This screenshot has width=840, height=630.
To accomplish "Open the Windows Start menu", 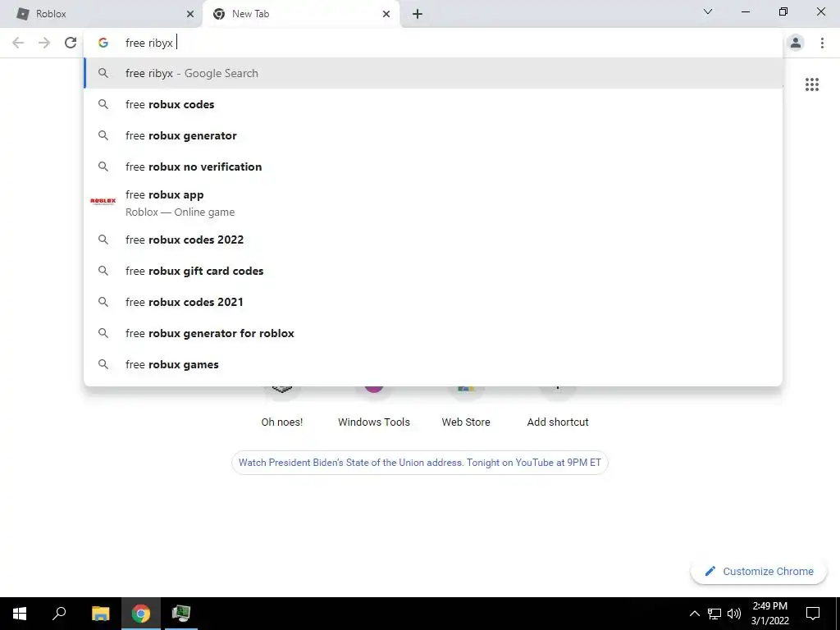I will (20, 614).
